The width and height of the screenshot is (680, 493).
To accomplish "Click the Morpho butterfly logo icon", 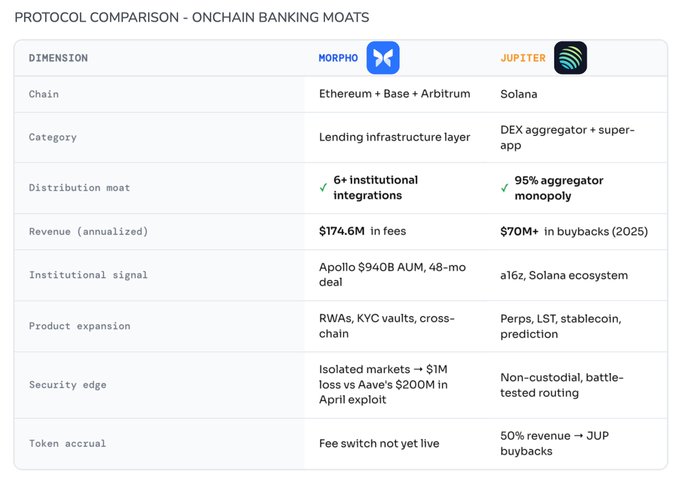I will [383, 58].
